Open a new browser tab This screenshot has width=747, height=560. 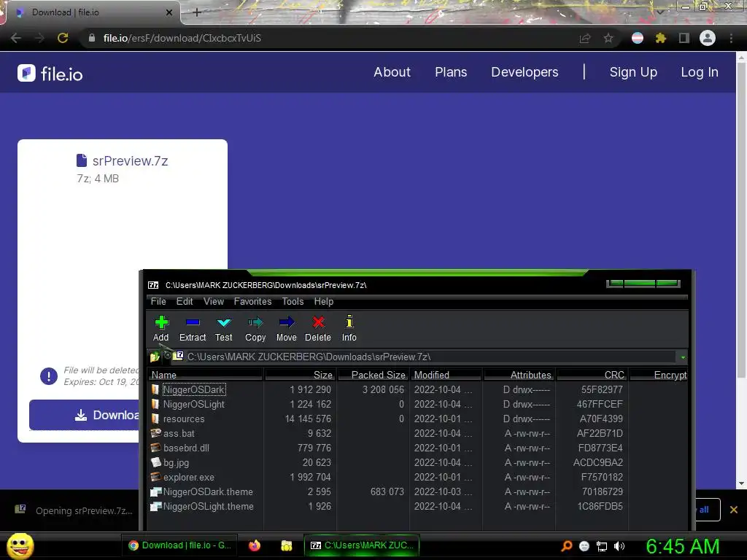click(197, 12)
